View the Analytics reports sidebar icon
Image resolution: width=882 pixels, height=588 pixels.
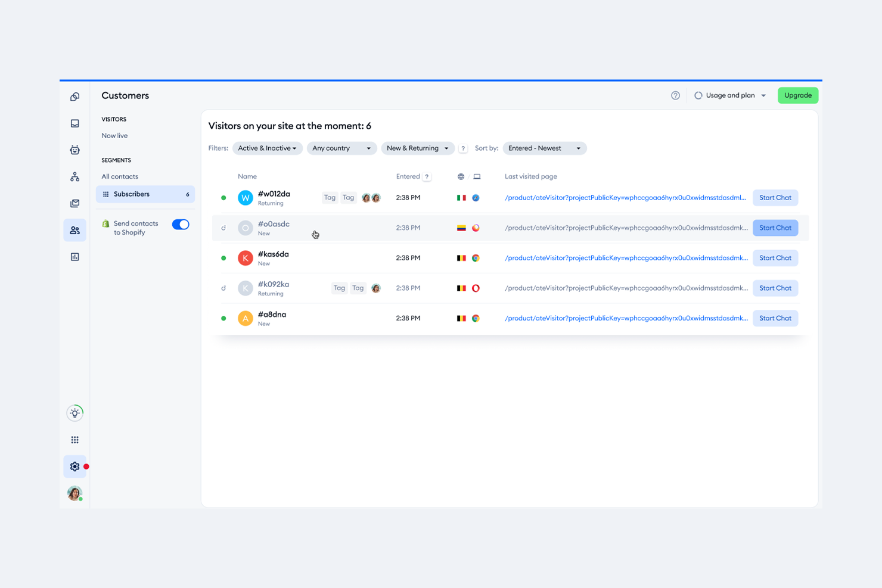tap(74, 256)
